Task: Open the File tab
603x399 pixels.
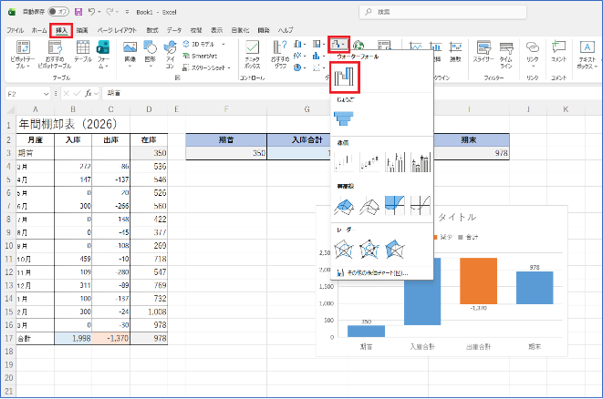Action: coord(15,30)
